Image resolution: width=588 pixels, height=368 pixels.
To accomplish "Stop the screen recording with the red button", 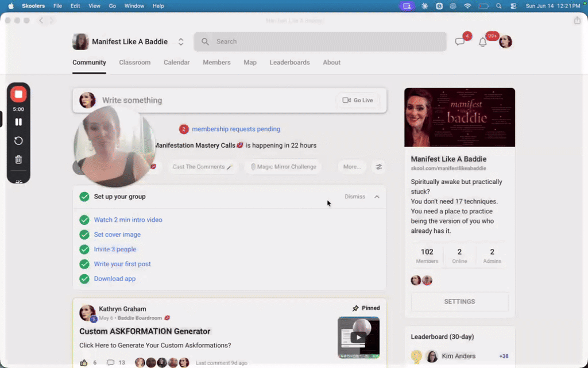I will [18, 94].
